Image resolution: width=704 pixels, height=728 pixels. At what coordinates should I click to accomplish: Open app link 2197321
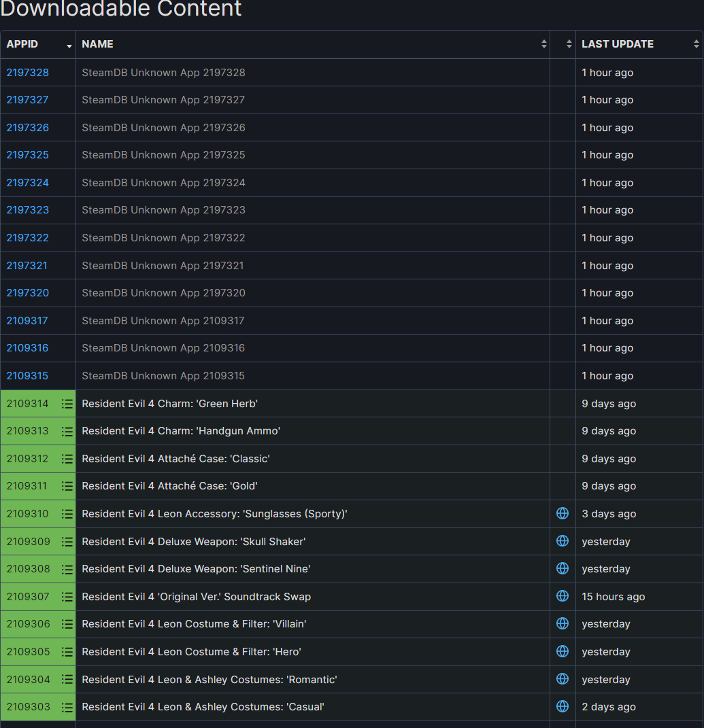pyautogui.click(x=27, y=266)
